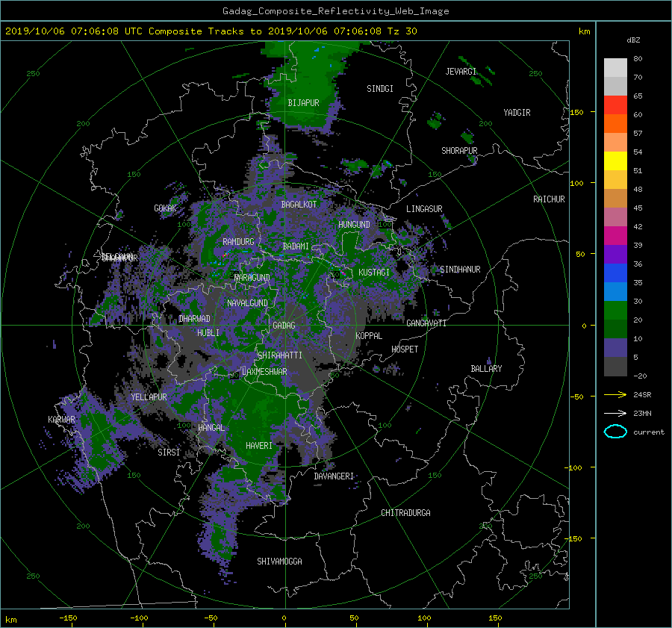The width and height of the screenshot is (672, 628).
Task: Click the HANGAL city label
Action: [211, 428]
